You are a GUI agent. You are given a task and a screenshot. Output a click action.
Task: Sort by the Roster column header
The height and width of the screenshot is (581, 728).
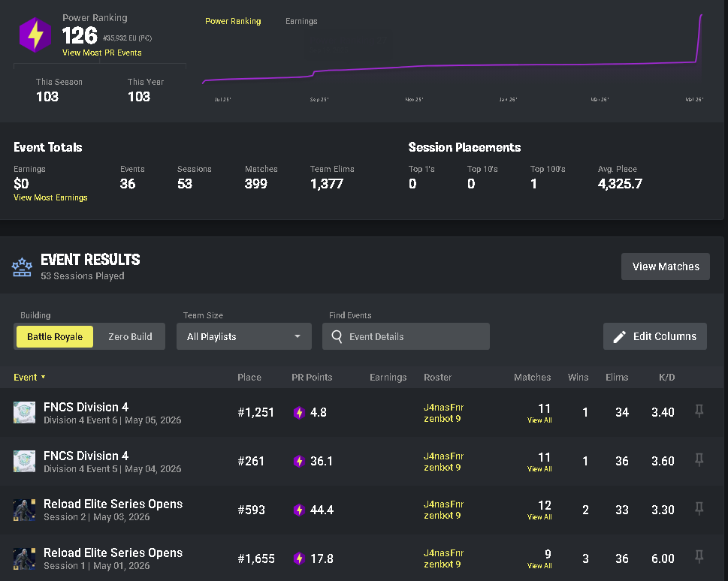(x=437, y=378)
